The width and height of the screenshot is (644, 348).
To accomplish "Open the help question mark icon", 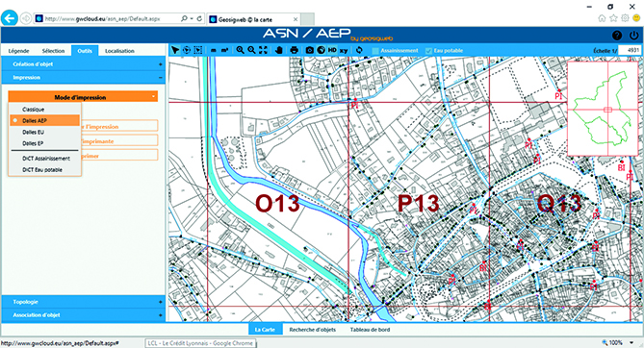I will (617, 36).
